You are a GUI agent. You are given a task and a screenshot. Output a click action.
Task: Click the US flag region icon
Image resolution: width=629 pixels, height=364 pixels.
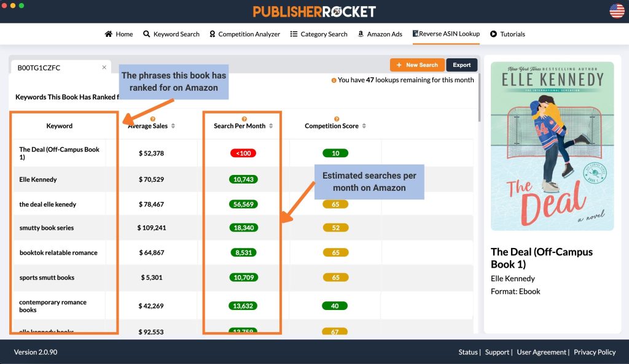[617, 11]
